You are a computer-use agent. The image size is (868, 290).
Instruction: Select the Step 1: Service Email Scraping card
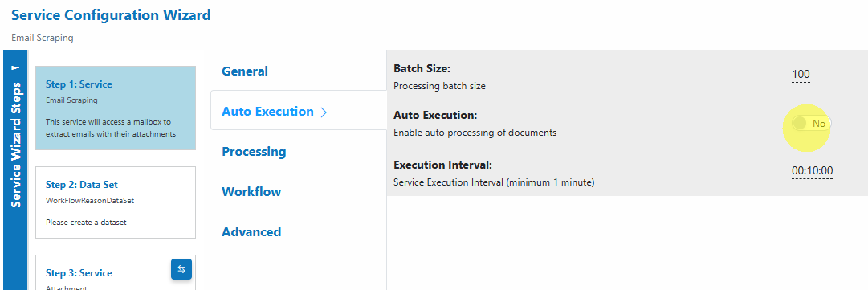[x=116, y=108]
